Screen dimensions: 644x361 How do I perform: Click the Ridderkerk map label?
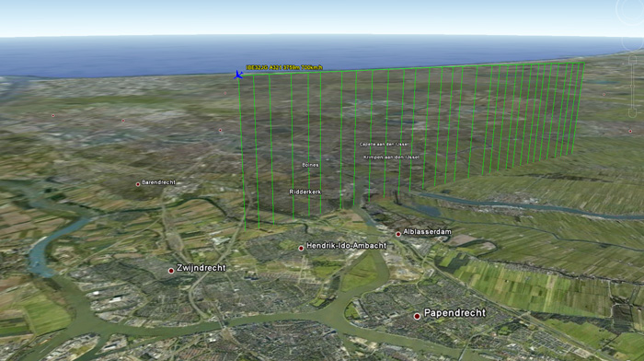coord(305,192)
